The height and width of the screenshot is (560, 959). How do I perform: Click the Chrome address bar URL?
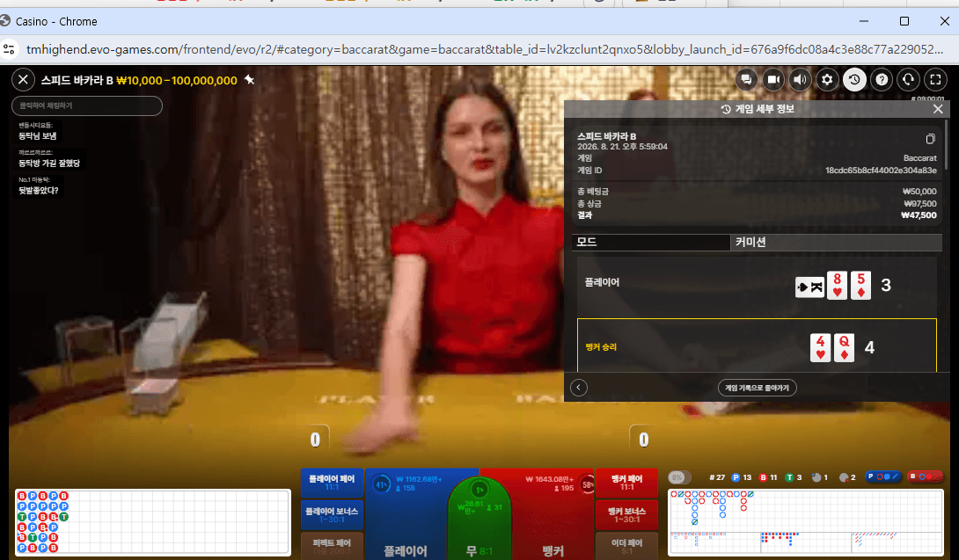pyautogui.click(x=485, y=49)
